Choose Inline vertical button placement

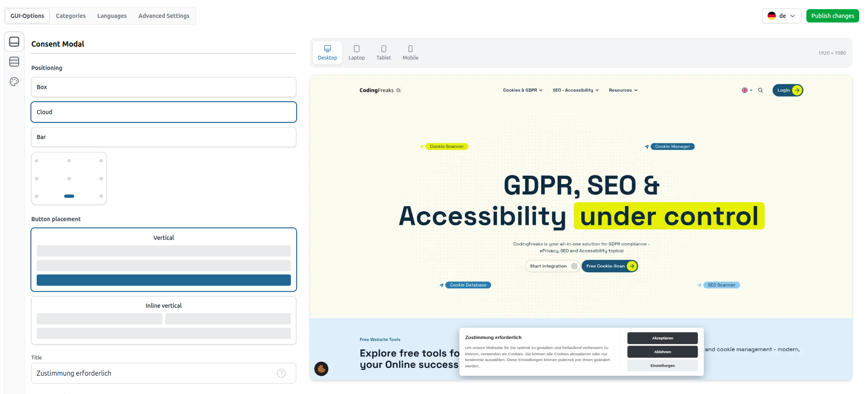[163, 320]
